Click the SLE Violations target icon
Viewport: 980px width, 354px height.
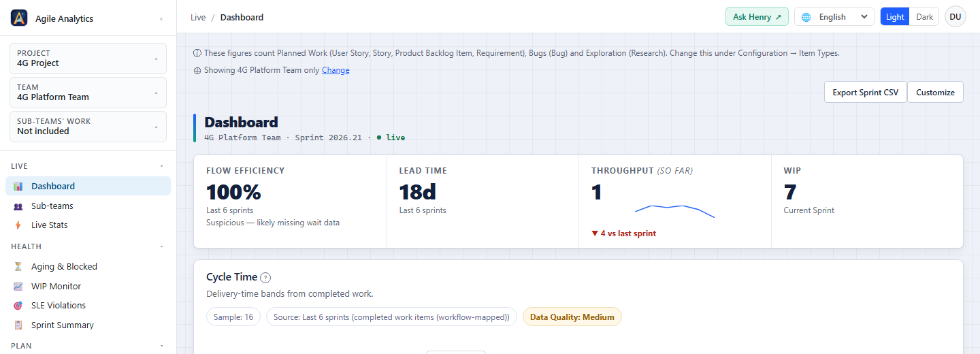[x=18, y=305]
